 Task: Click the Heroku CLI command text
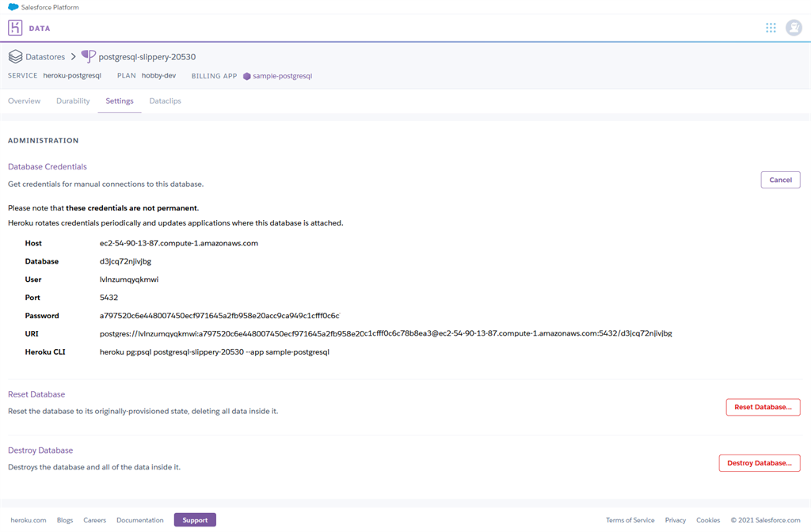[215, 351]
